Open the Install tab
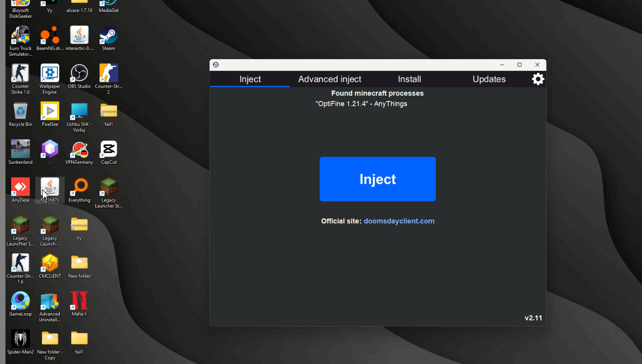 409,79
